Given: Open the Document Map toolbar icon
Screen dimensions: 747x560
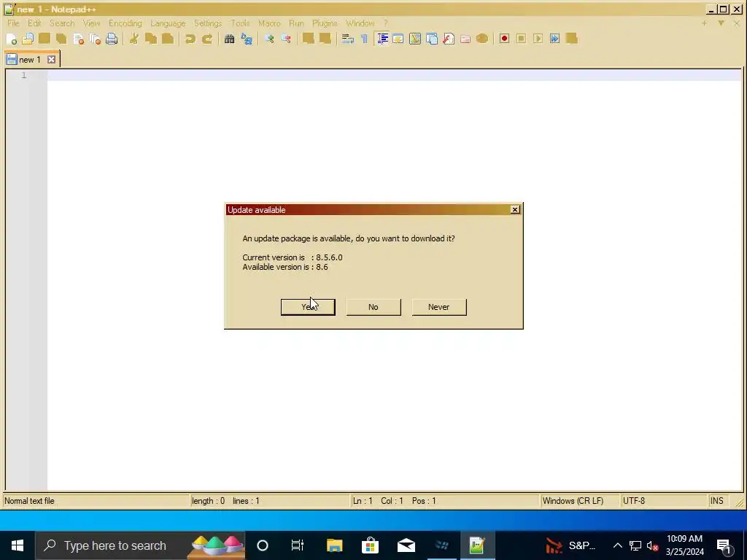Looking at the screenshot, I should [415, 39].
